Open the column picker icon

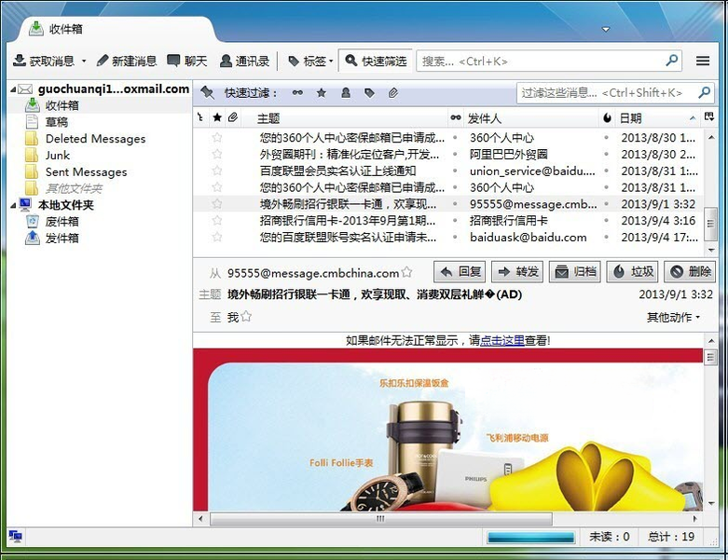[x=709, y=116]
